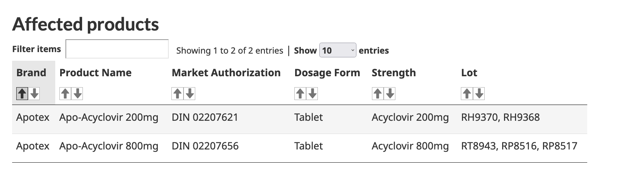Sort Dosage Form descending
The image size is (644, 174).
312,93
